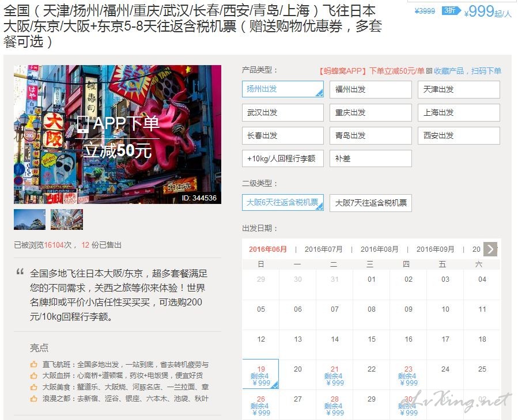Viewport: 518px width, 420px height.
Task: Select departure date June 21
Action: point(334,376)
